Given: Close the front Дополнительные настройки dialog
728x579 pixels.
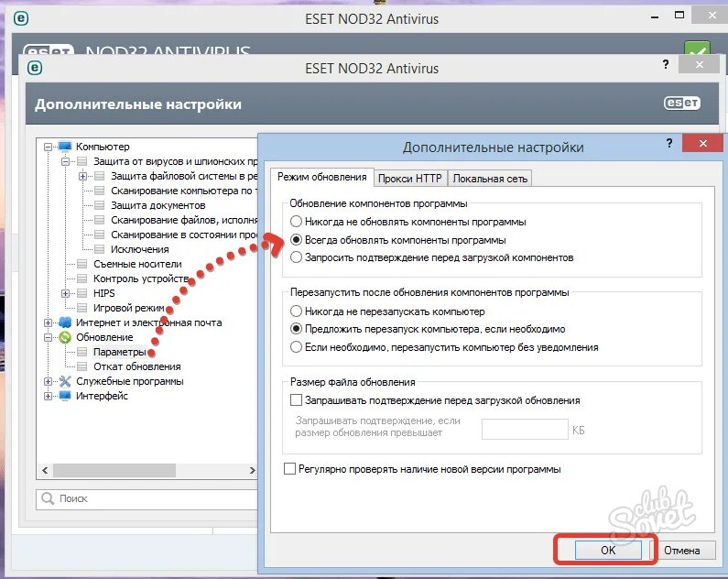Looking at the screenshot, I should click(702, 143).
